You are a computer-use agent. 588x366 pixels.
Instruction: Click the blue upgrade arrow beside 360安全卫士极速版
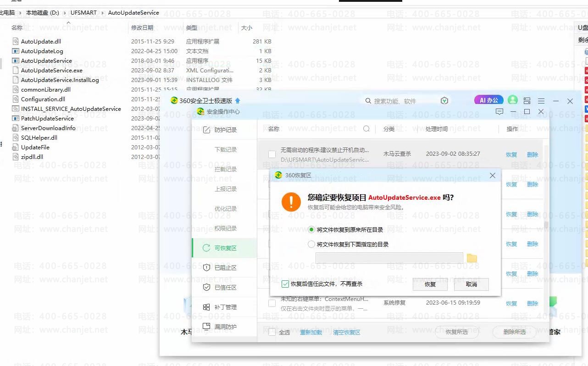(x=238, y=101)
